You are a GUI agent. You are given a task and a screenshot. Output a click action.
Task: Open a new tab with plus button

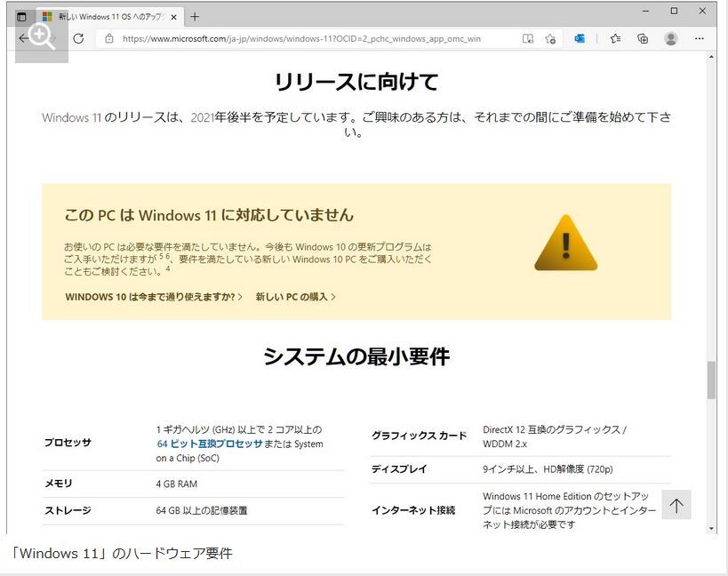coord(195,16)
